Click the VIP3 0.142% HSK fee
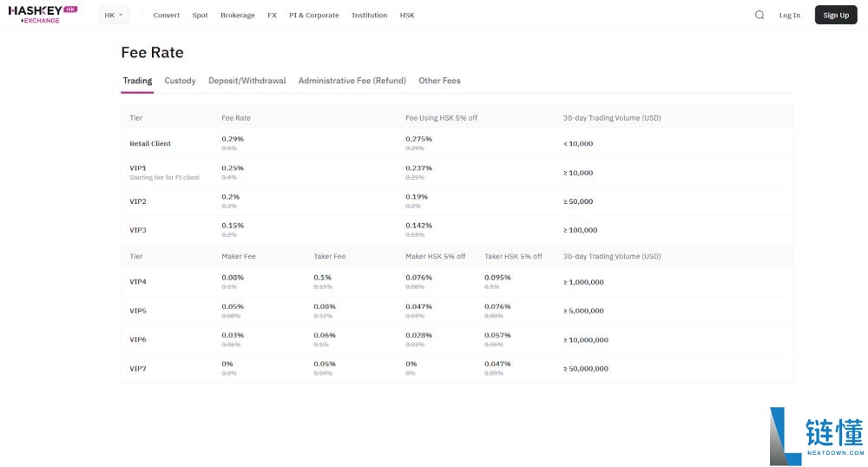This screenshot has width=868, height=467. 418,225
